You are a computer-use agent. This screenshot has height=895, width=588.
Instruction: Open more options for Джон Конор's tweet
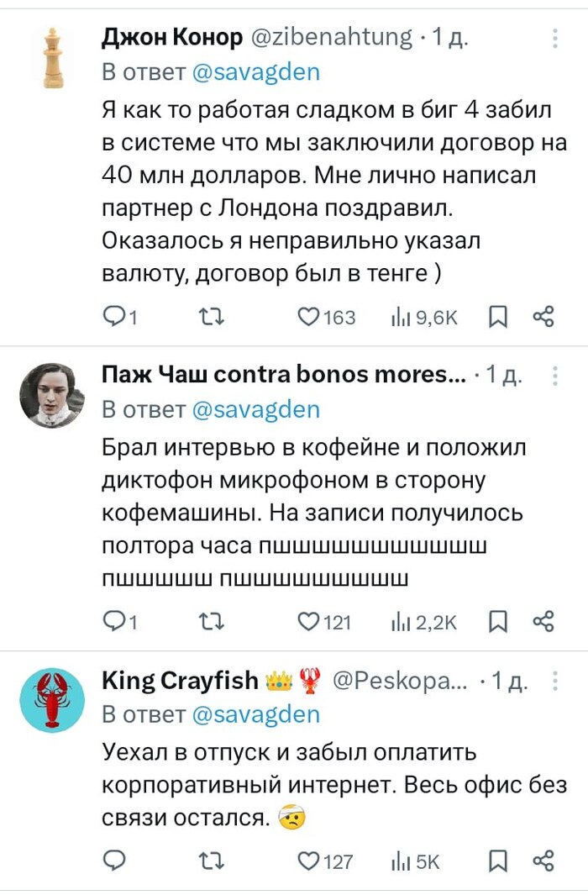[554, 38]
